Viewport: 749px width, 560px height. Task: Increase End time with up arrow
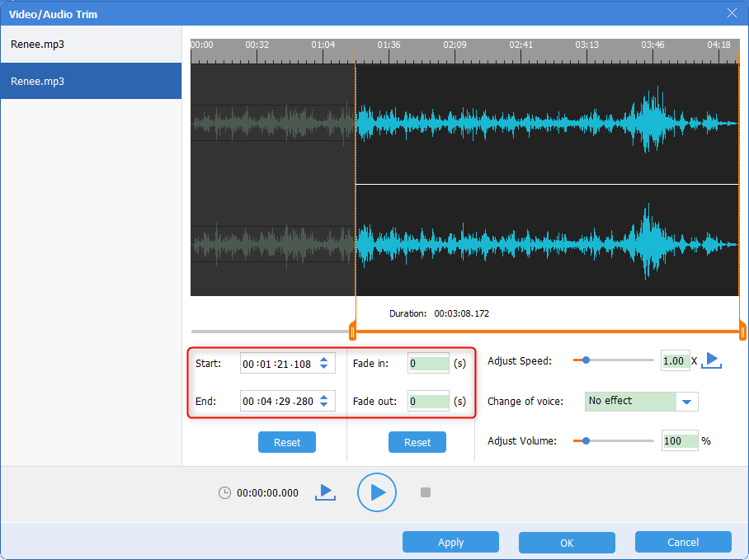click(324, 398)
